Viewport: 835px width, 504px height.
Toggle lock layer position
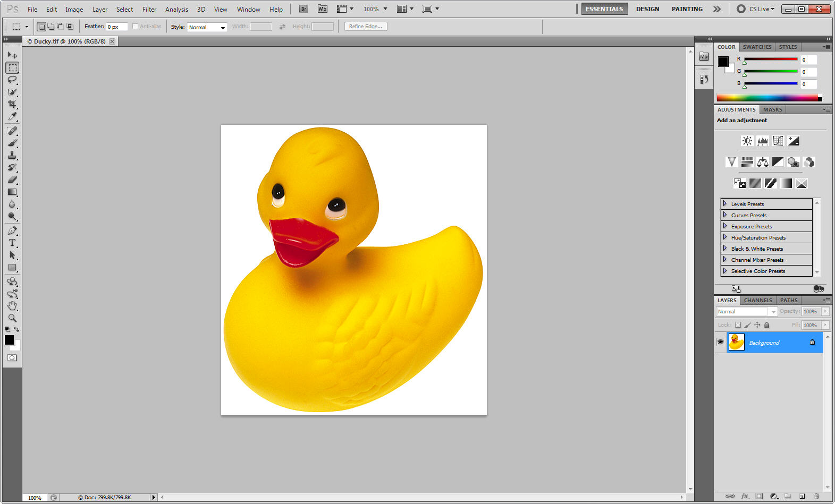tap(757, 325)
